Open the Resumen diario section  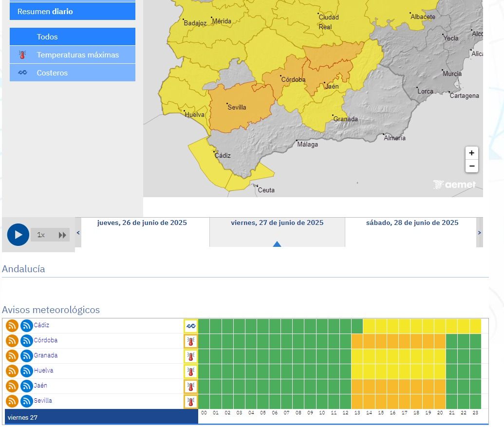[73, 11]
